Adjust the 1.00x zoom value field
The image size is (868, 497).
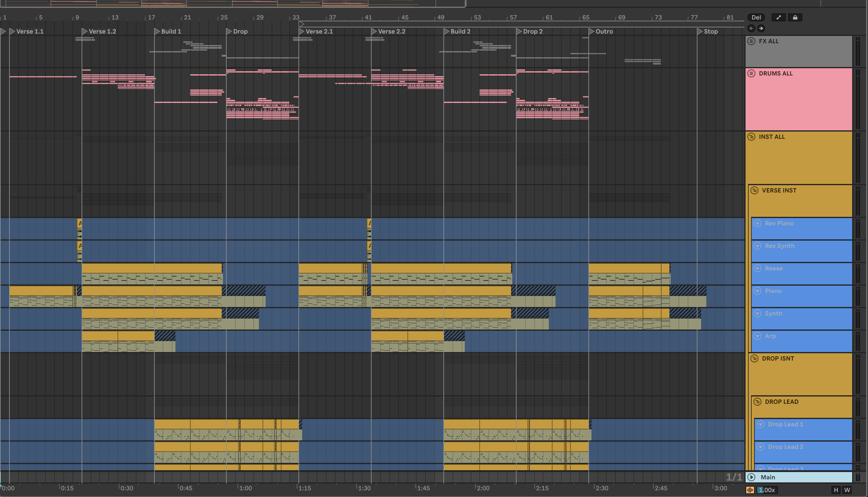(767, 490)
